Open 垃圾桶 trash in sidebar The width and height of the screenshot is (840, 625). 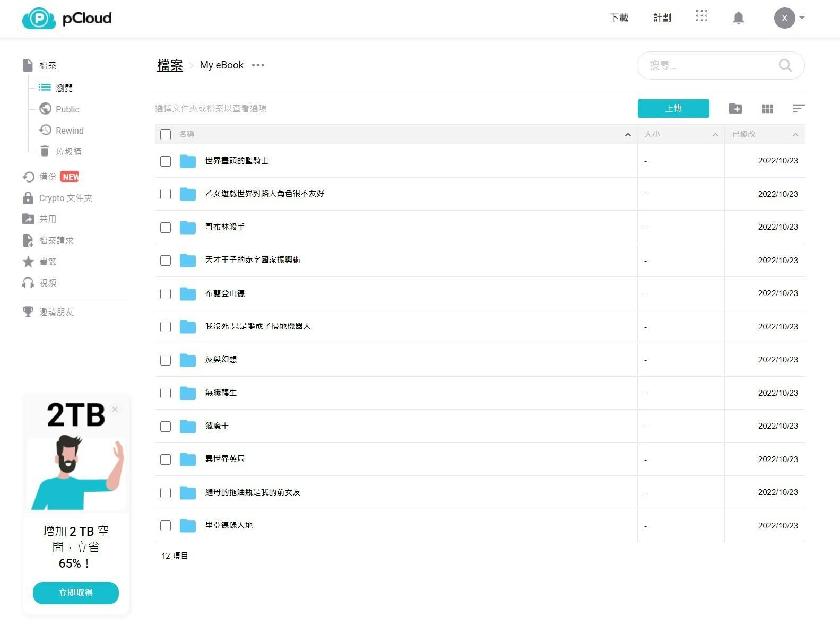coord(60,151)
